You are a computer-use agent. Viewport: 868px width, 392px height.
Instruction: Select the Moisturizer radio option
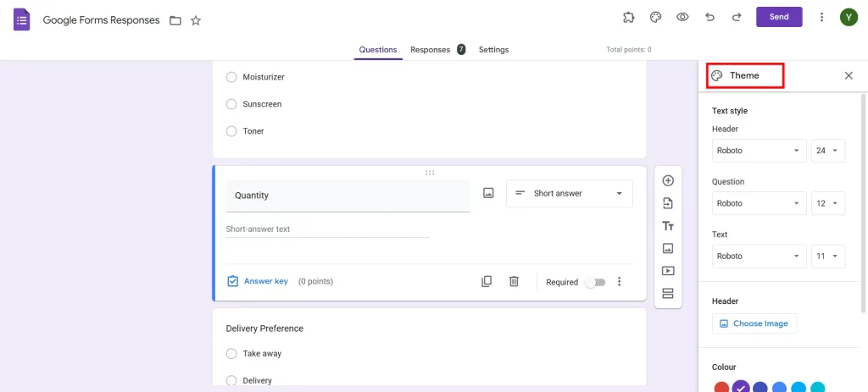[231, 77]
